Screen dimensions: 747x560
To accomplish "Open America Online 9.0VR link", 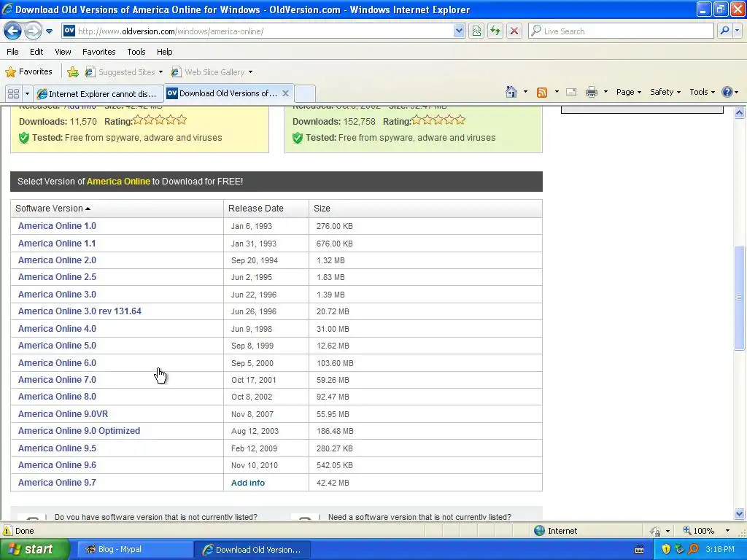I will [63, 414].
